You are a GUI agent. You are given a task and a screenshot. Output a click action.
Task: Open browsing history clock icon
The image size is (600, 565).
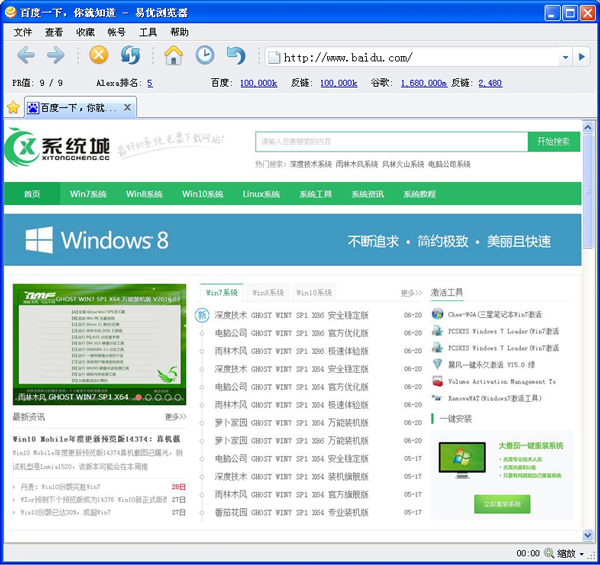205,55
